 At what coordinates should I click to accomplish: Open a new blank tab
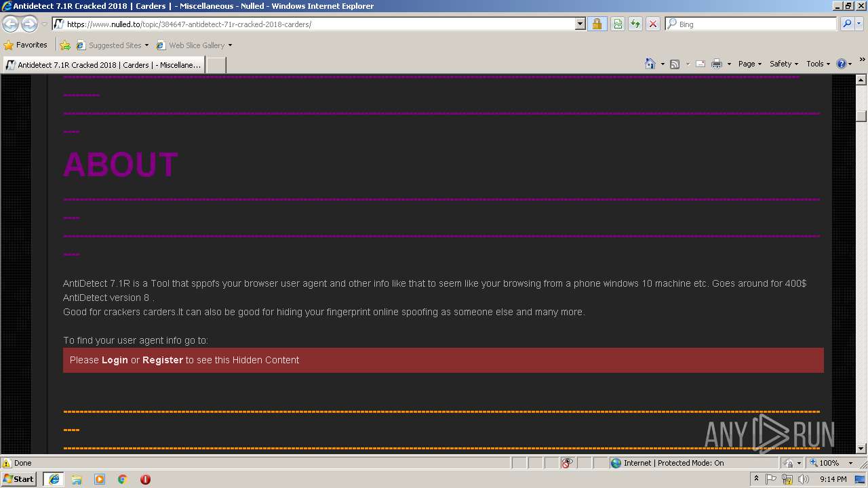pyautogui.click(x=216, y=65)
